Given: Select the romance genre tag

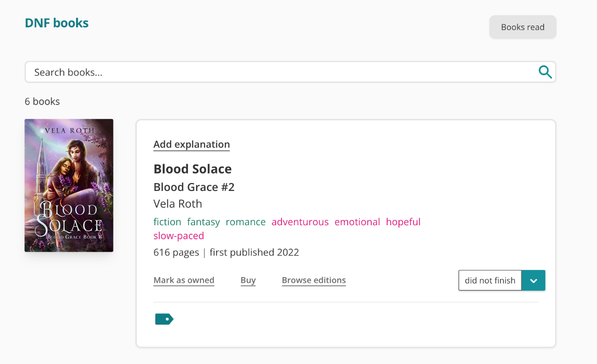Looking at the screenshot, I should 246,222.
